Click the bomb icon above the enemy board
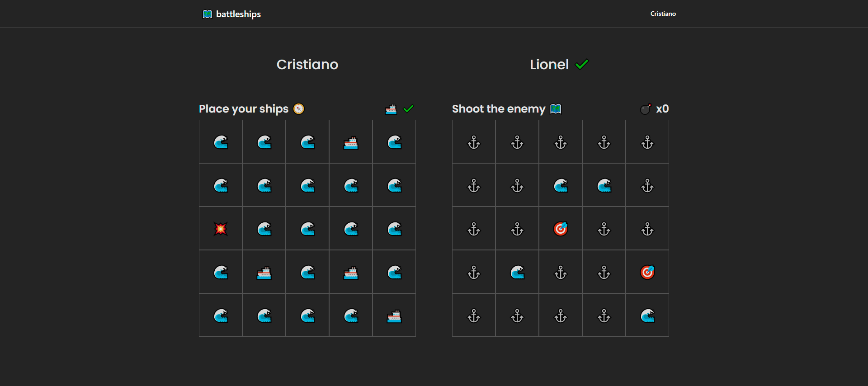 (x=646, y=109)
